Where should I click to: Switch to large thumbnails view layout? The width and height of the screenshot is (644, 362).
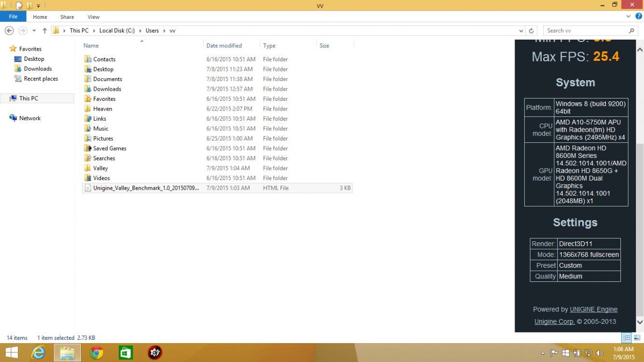pyautogui.click(x=637, y=338)
